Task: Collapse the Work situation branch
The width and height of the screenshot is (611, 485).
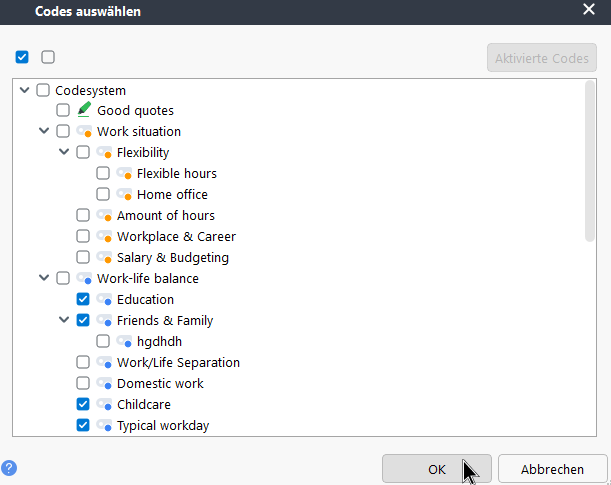Action: click(44, 131)
